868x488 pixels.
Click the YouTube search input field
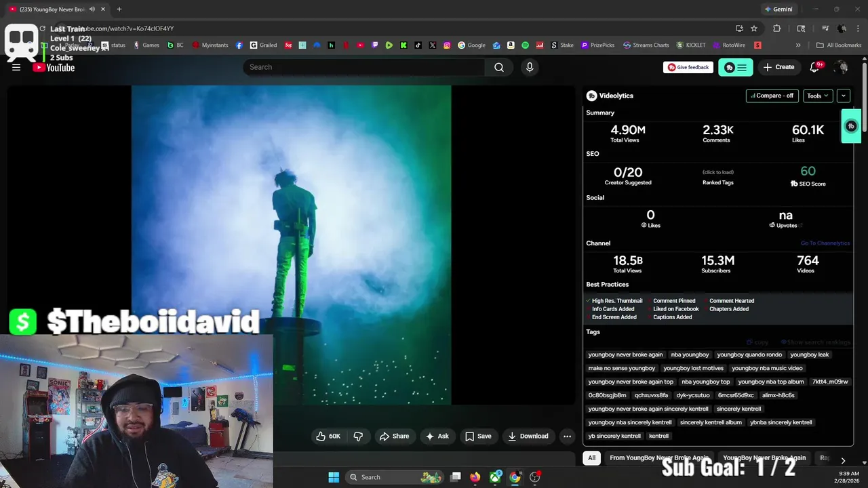(364, 67)
